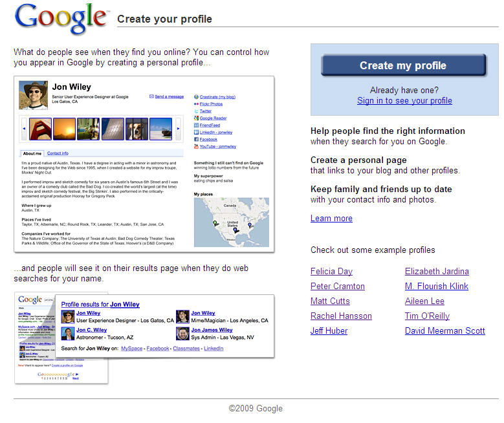Open David Meerman Scott's example profile

point(445,331)
